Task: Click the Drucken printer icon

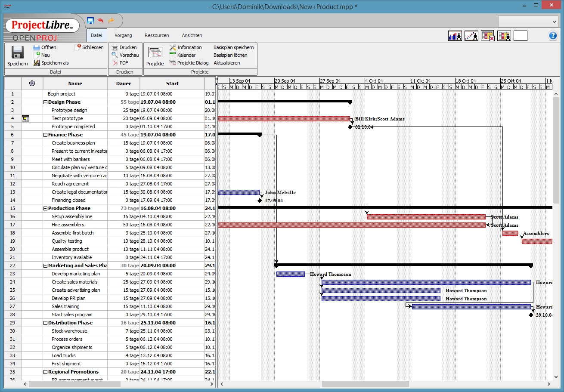Action: (115, 47)
